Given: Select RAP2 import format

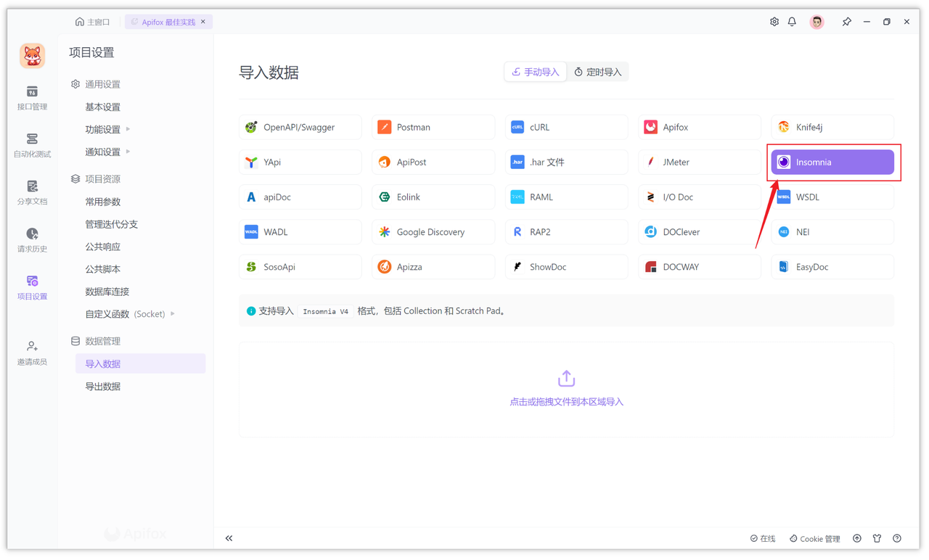Looking at the screenshot, I should 567,231.
